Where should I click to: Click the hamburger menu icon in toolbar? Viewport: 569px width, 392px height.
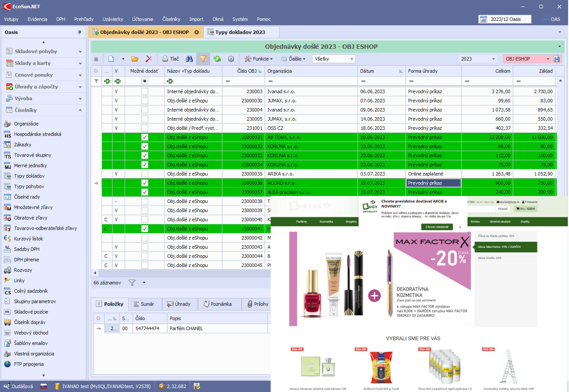[x=96, y=59]
